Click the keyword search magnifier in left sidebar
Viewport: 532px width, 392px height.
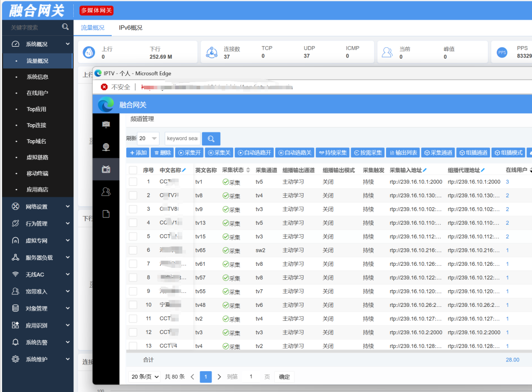(x=65, y=27)
